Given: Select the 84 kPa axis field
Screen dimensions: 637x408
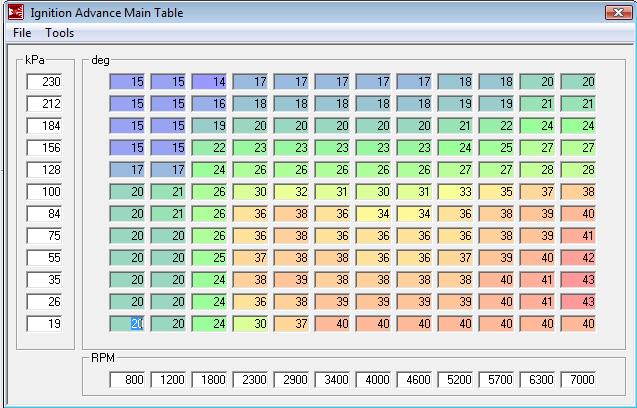Looking at the screenshot, I should tap(44, 213).
